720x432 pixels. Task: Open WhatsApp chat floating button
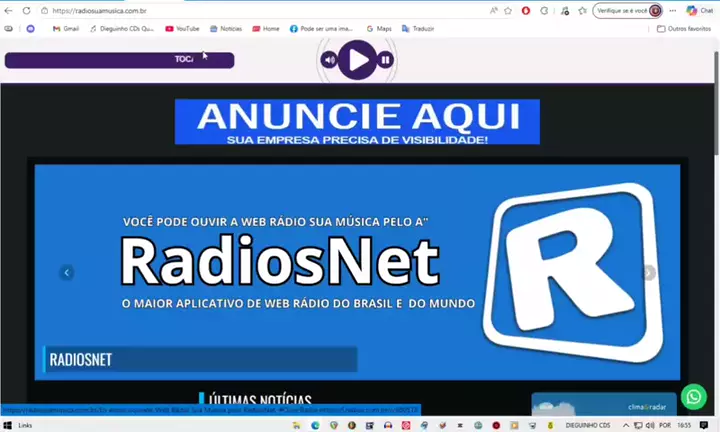tap(693, 397)
